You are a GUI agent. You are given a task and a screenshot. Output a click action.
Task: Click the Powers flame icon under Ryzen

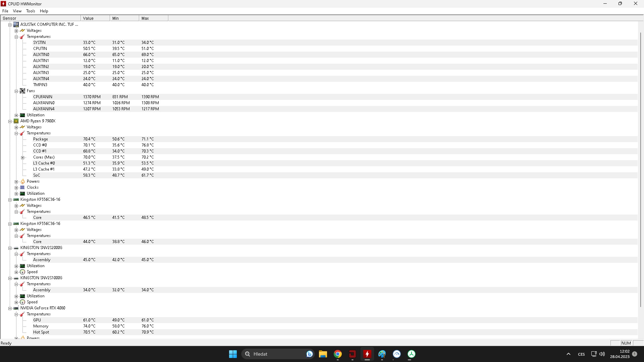click(x=22, y=181)
